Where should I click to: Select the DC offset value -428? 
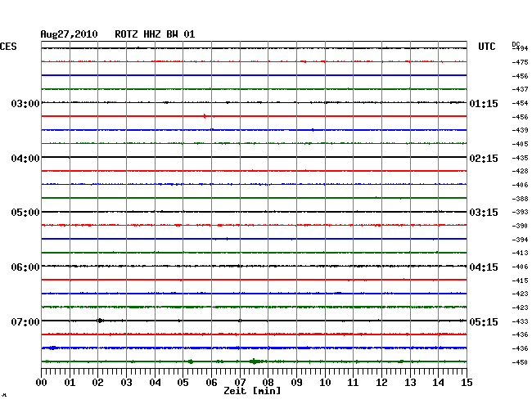[x=520, y=171]
